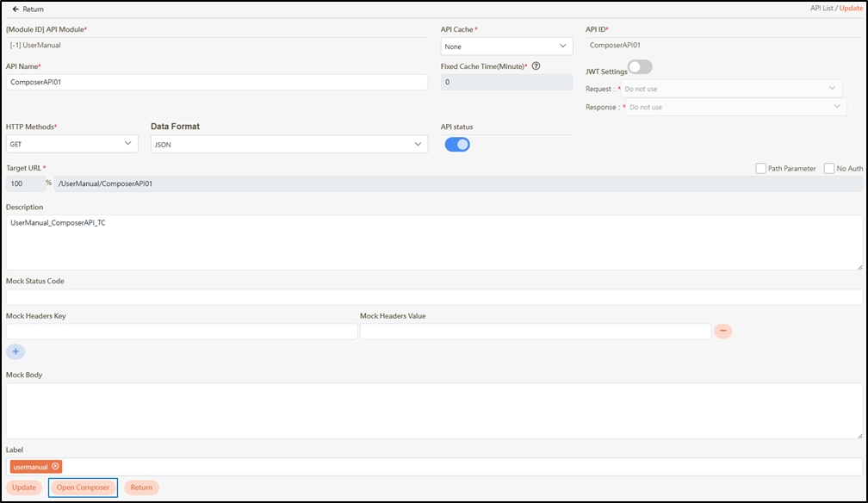868x503 pixels.
Task: Go to API List breadcrumb
Action: tap(821, 8)
